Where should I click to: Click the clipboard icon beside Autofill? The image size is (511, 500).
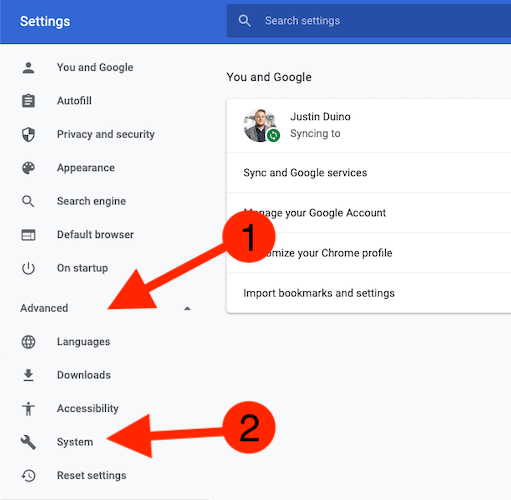28,101
